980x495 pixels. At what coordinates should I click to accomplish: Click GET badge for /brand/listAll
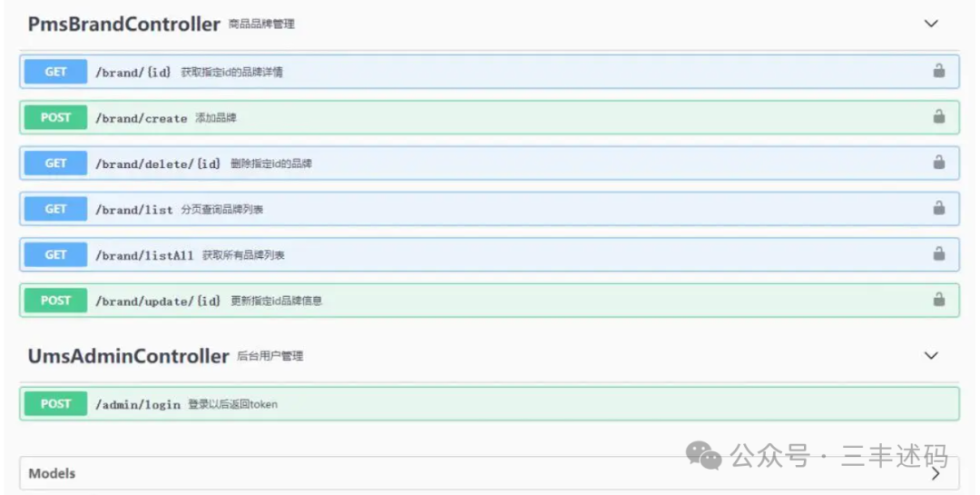coord(55,254)
